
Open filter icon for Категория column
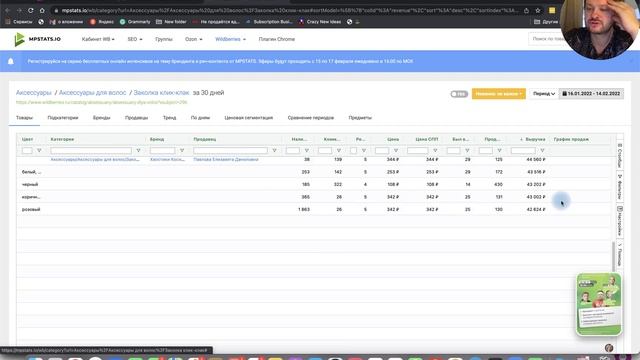point(138,151)
